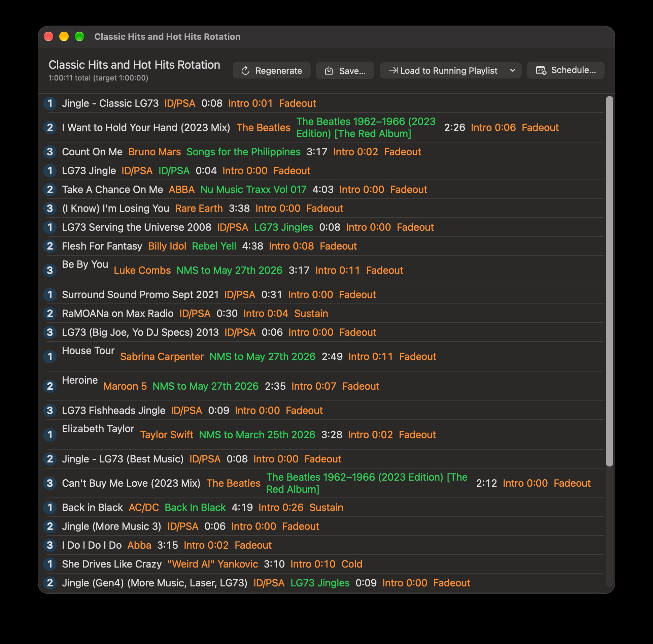Click Sustain label on Back in Black row
Screen dimensions: 653x644
(x=326, y=508)
